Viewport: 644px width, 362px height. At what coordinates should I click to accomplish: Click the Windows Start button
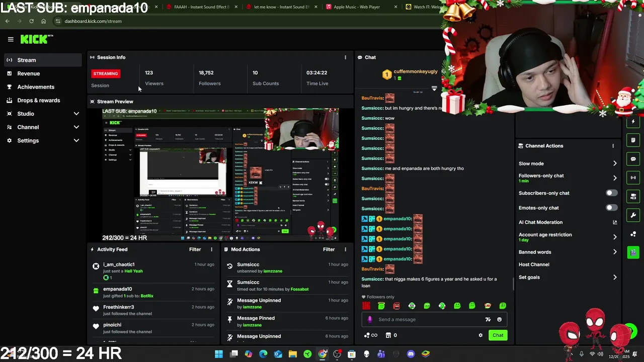click(219, 354)
